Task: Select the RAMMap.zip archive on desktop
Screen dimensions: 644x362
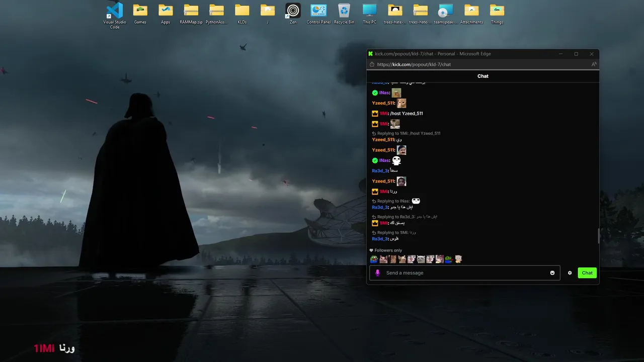Action: click(x=191, y=14)
